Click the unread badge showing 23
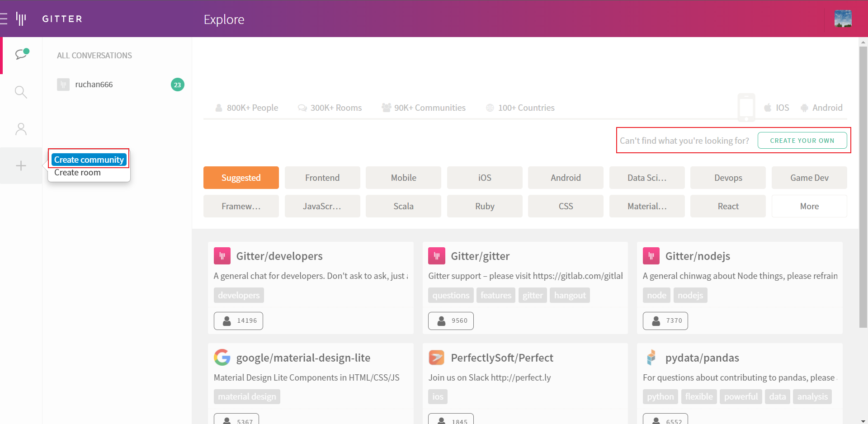The image size is (868, 424). click(178, 85)
